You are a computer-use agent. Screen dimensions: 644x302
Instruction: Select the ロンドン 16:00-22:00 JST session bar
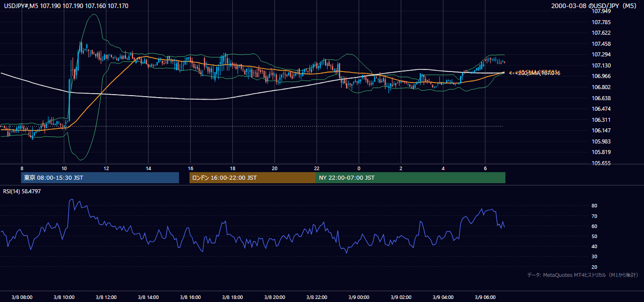252,178
